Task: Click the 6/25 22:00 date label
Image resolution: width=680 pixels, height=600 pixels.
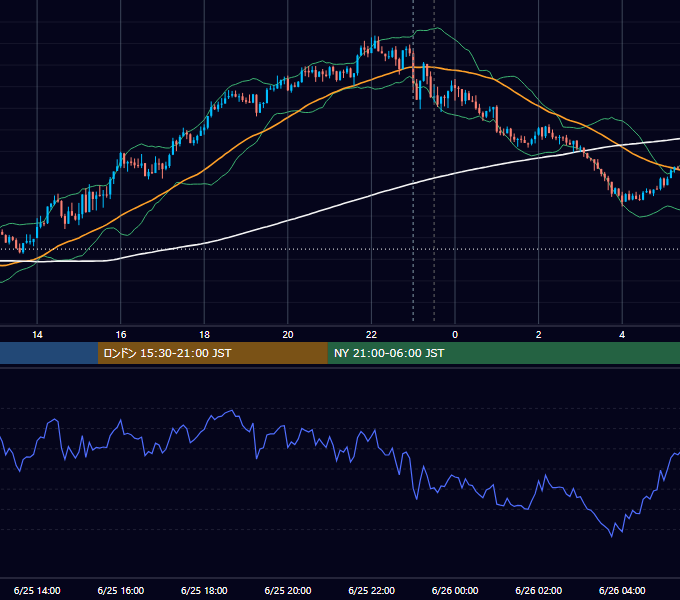Action: (x=371, y=590)
